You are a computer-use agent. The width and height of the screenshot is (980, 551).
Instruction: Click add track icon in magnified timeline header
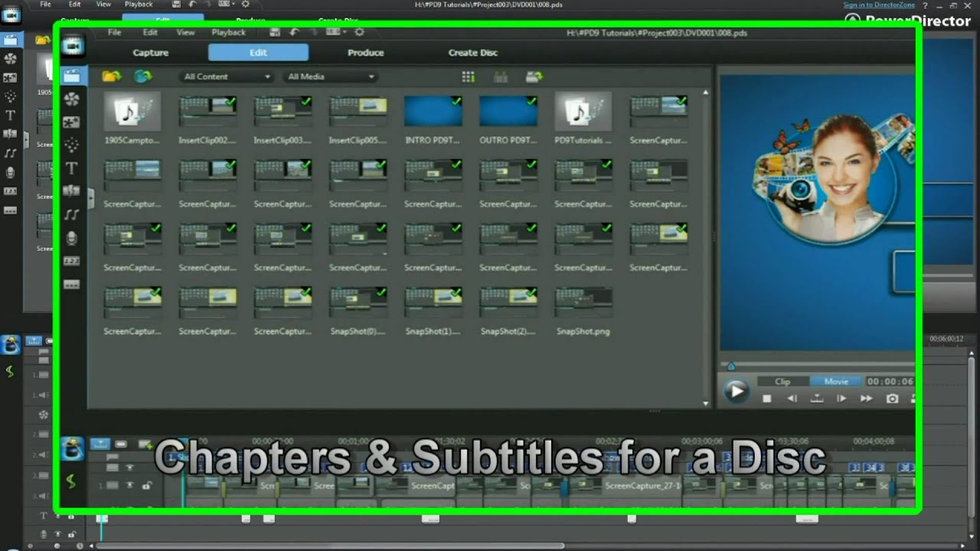[x=145, y=444]
